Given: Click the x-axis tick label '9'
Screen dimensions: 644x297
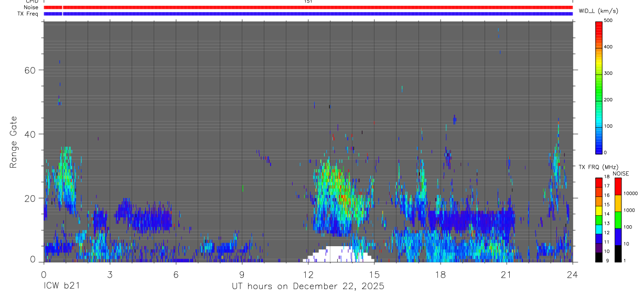Looking at the screenshot, I should (x=242, y=273).
